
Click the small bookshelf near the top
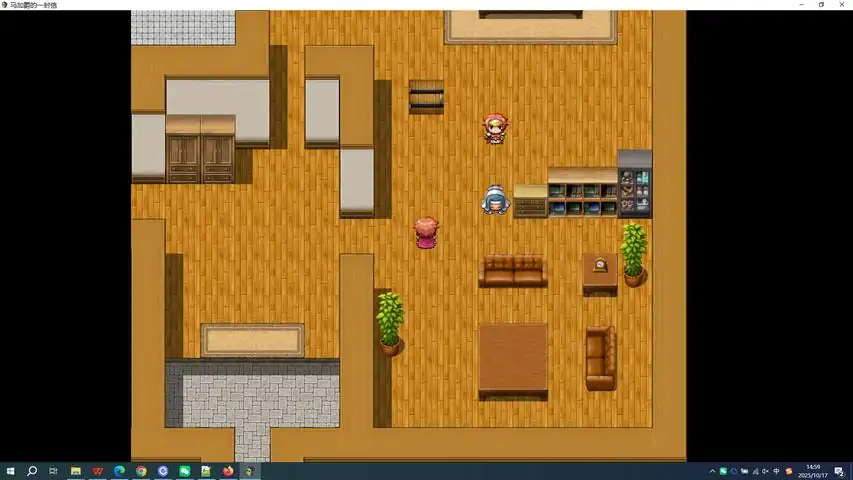[x=426, y=96]
